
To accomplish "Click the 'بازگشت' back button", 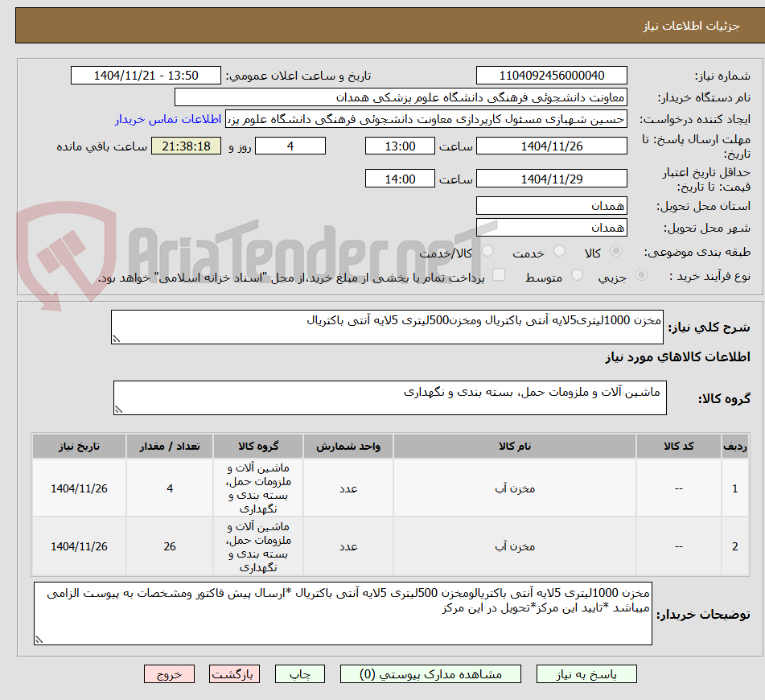I will (234, 674).
